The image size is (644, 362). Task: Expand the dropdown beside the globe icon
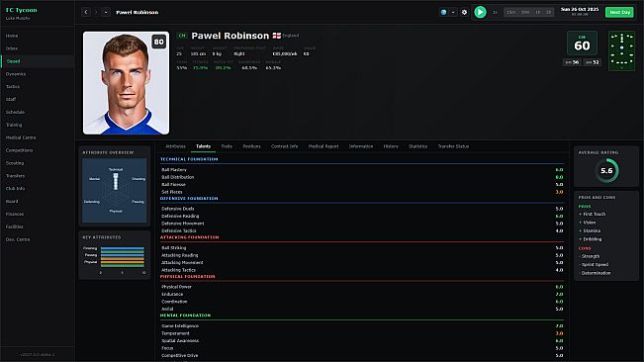click(453, 12)
